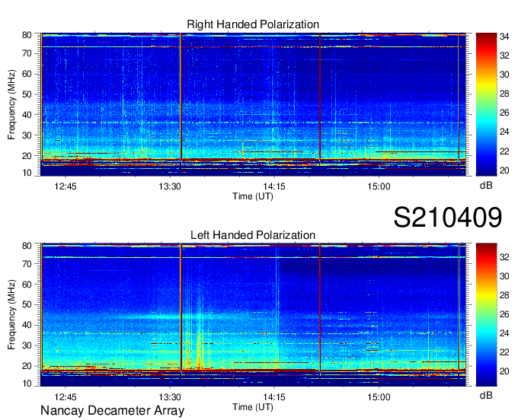The width and height of the screenshot is (518, 420).
Task: Click the 32 dB label on the Right Handed color bar
Action: pos(504,56)
